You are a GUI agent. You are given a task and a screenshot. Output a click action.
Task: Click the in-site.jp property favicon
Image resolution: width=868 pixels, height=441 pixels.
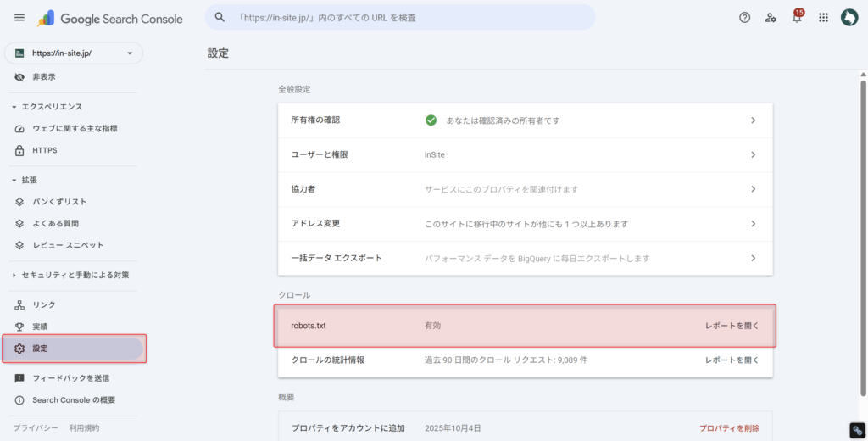point(19,53)
